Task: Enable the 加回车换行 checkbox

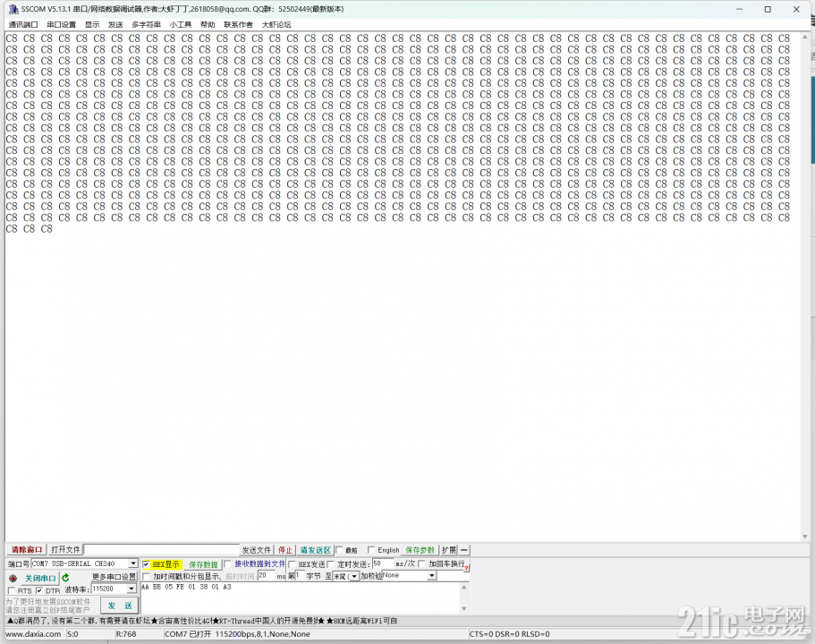Action: (x=422, y=564)
